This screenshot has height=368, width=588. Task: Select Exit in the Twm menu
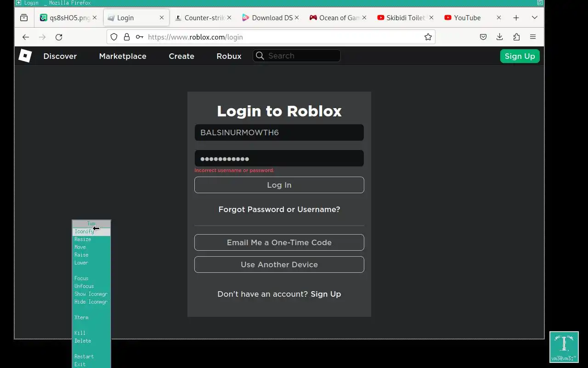(91, 364)
